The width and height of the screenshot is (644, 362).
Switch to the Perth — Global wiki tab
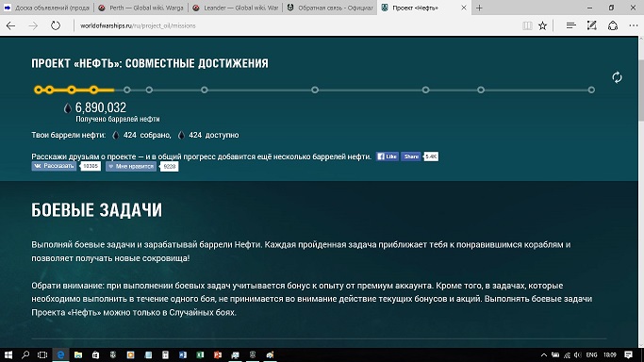(x=140, y=8)
